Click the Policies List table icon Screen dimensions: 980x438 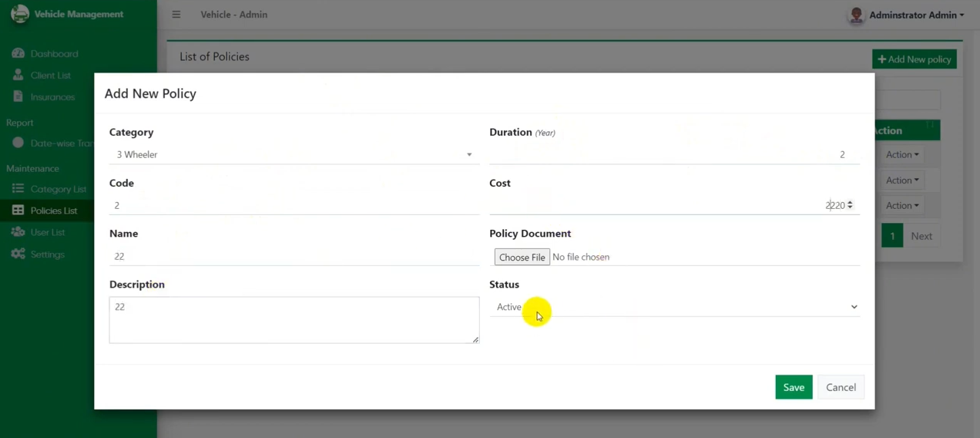(18, 211)
